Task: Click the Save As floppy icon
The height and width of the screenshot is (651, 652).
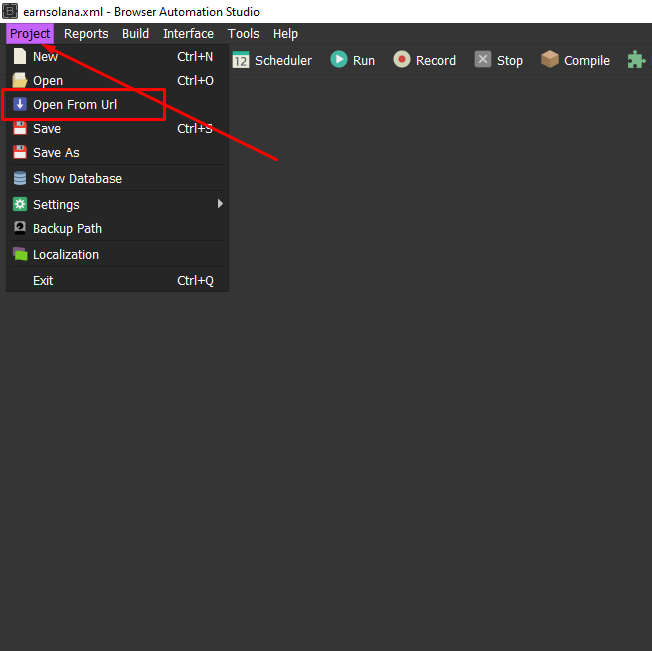Action: (x=20, y=153)
